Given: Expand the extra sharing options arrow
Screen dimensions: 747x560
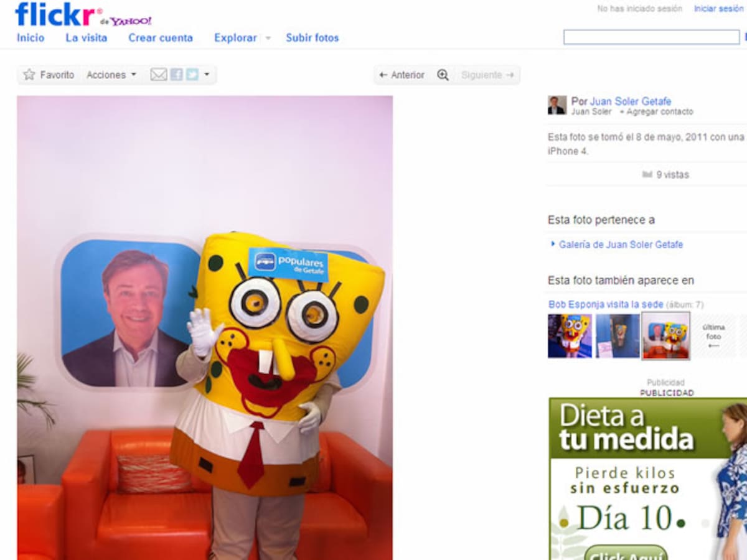Looking at the screenshot, I should pyautogui.click(x=206, y=75).
